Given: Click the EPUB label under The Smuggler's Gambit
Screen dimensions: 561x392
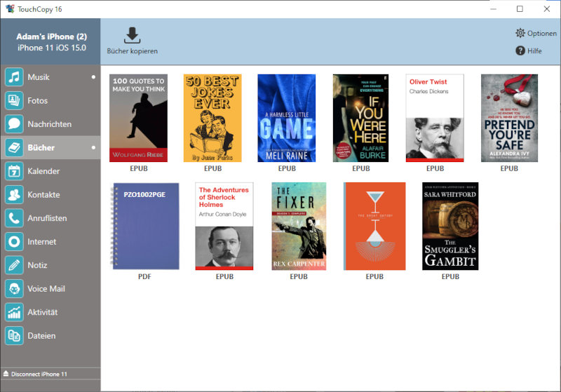Looking at the screenshot, I should point(450,276).
